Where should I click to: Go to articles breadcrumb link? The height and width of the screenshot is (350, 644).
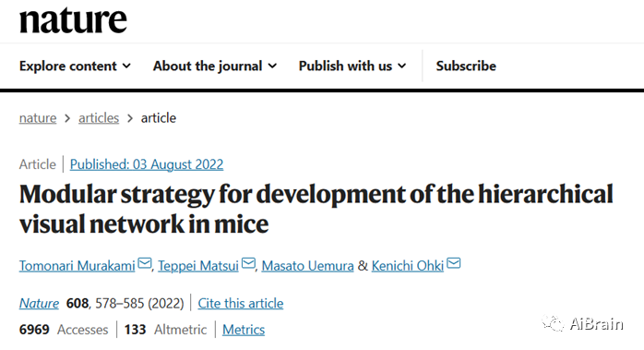click(x=99, y=118)
